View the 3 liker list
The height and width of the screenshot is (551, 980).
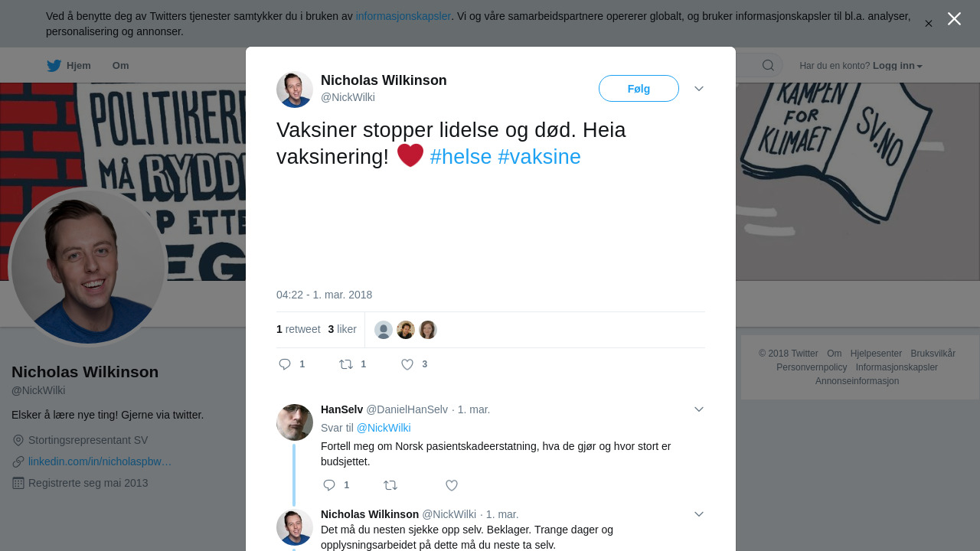(342, 329)
